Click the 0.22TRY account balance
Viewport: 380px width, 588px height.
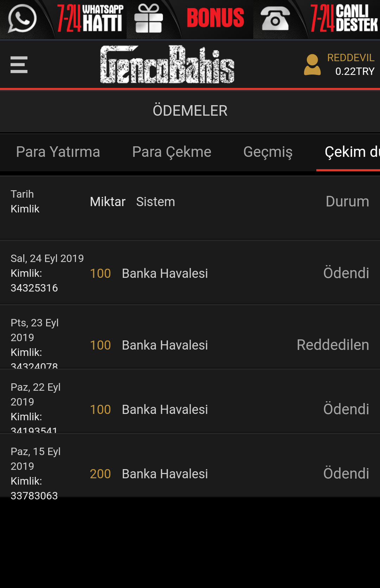355,71
